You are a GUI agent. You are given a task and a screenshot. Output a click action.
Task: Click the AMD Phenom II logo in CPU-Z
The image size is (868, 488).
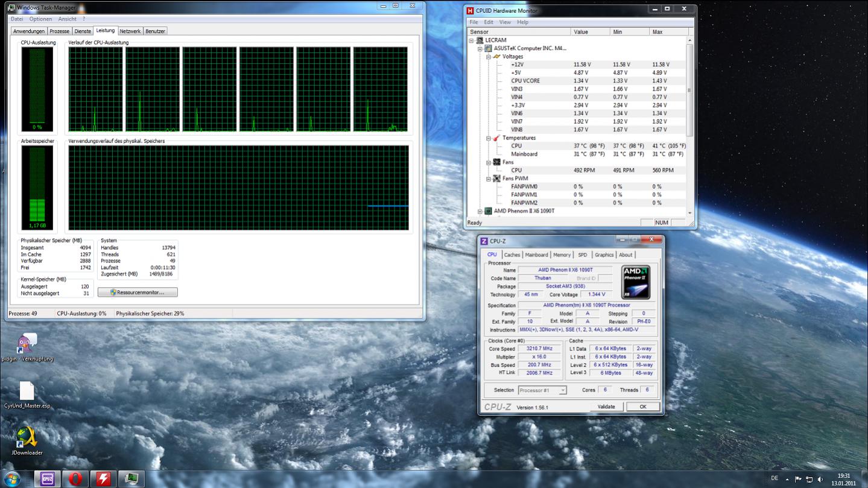click(x=636, y=282)
